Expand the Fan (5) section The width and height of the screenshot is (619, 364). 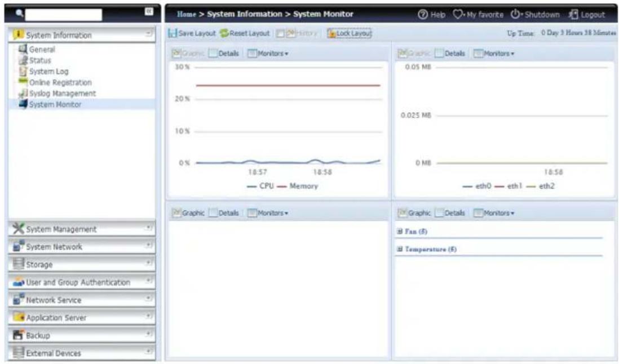pyautogui.click(x=400, y=231)
